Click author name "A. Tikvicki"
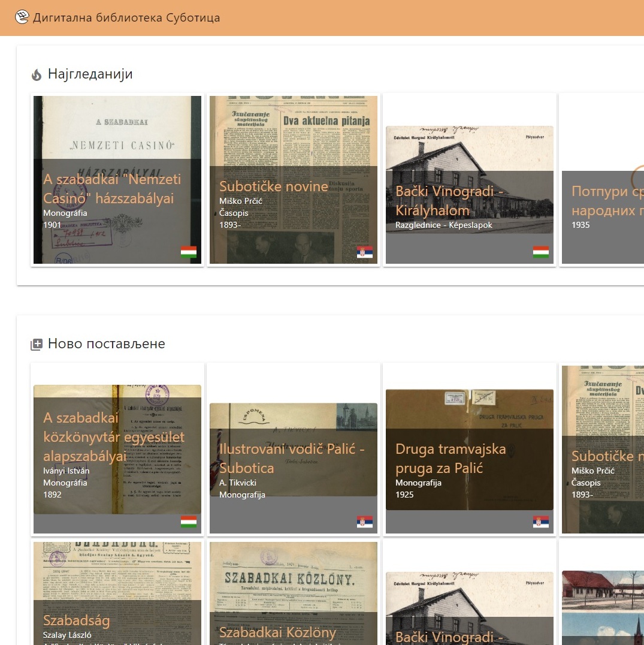Viewport: 644px width, 645px height. [238, 483]
